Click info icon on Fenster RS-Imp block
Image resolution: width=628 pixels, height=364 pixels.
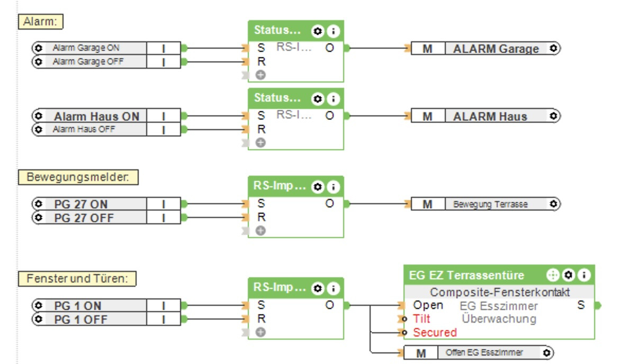point(333,288)
